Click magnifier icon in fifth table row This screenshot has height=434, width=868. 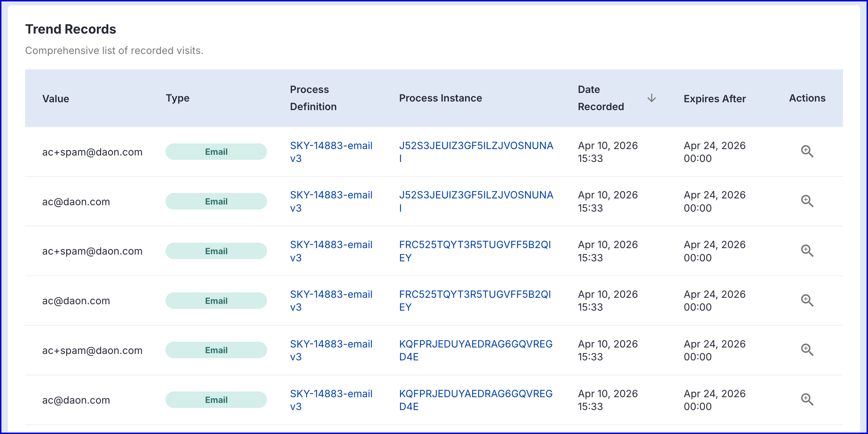[807, 350]
